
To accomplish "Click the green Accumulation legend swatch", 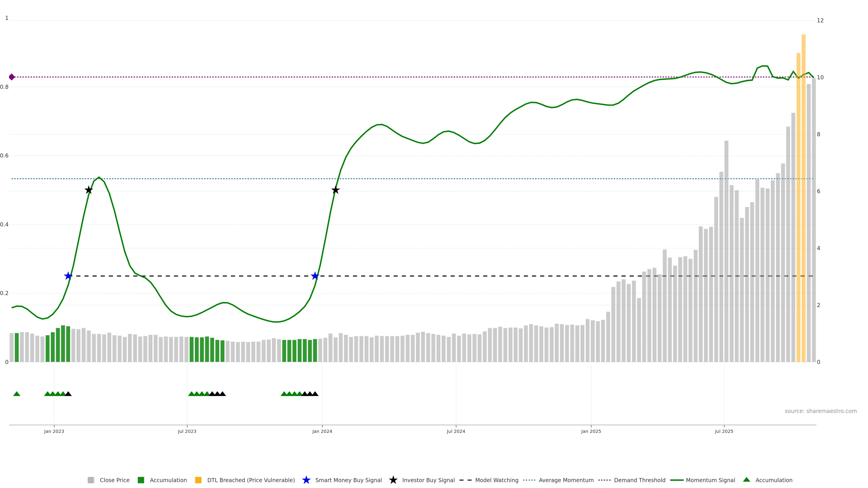I will 141,480.
